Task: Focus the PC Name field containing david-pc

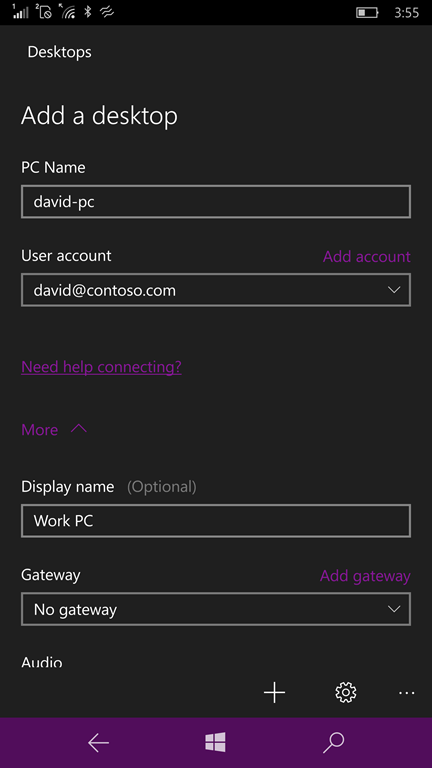Action: (216, 201)
